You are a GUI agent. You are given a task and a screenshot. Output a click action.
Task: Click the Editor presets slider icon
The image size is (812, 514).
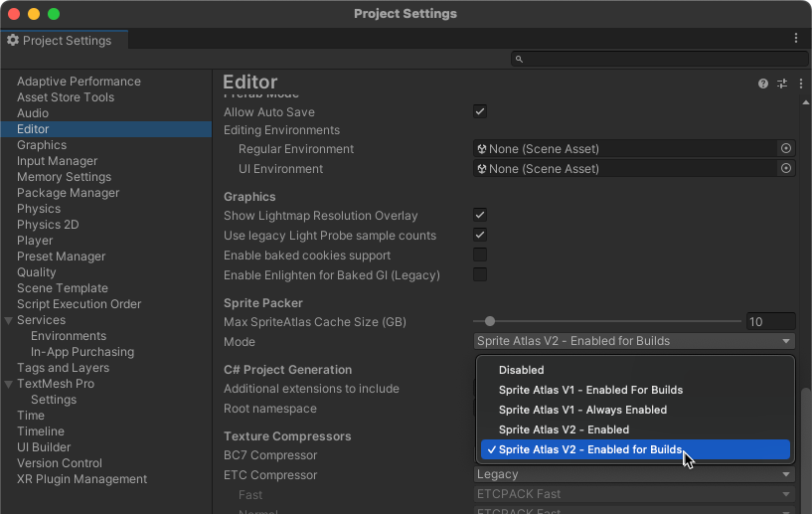tap(782, 85)
